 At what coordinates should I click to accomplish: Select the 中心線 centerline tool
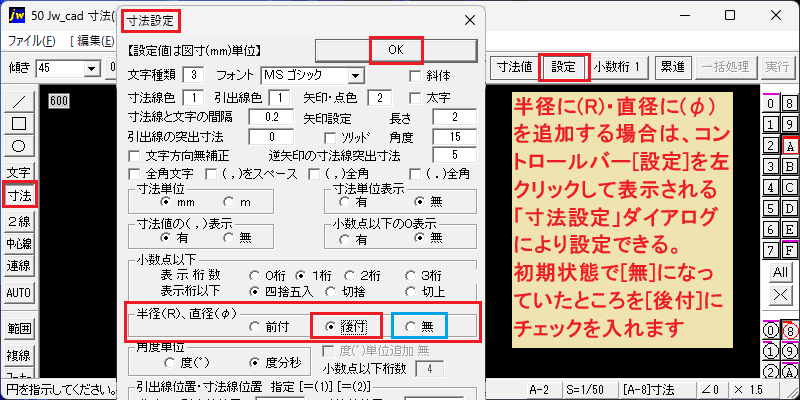pos(19,243)
